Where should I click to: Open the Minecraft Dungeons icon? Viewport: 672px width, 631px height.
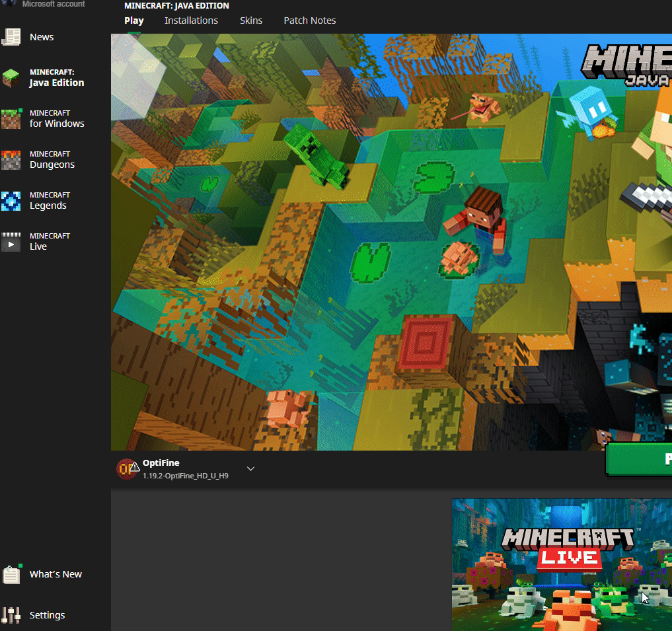[11, 160]
